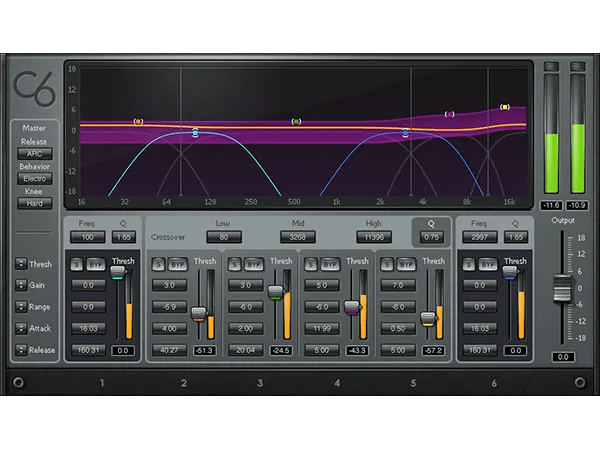Image resolution: width=600 pixels, height=450 pixels.
Task: Click the left meter clip indicator
Action: (x=551, y=66)
